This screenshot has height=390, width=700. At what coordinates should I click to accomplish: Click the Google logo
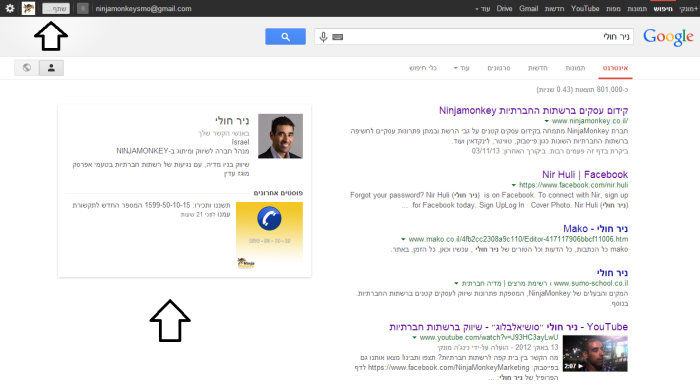coord(668,37)
